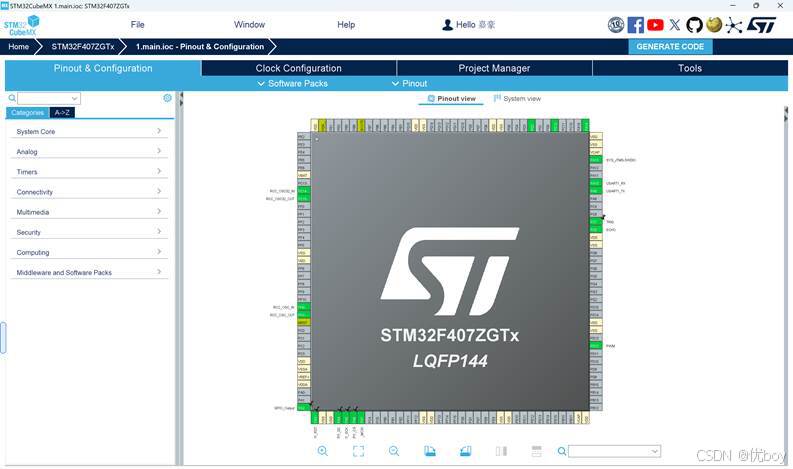Open the Software Packs dropdown
Image resolution: width=793 pixels, height=469 pixels.
tap(293, 83)
